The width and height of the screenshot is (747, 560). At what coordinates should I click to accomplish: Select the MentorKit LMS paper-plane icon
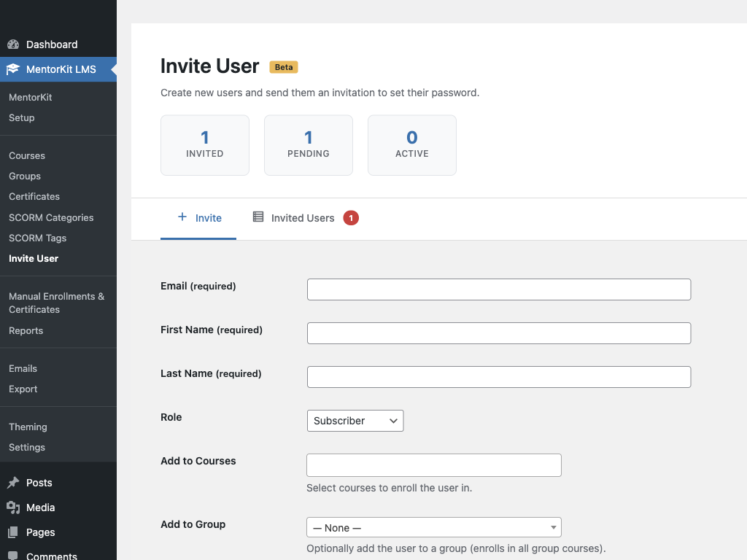(x=13, y=69)
